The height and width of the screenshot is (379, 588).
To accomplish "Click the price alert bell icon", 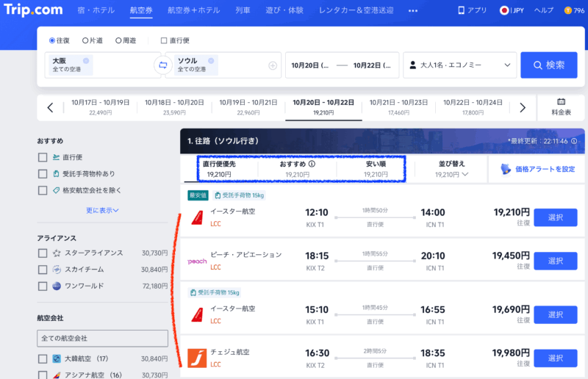I will pos(506,169).
